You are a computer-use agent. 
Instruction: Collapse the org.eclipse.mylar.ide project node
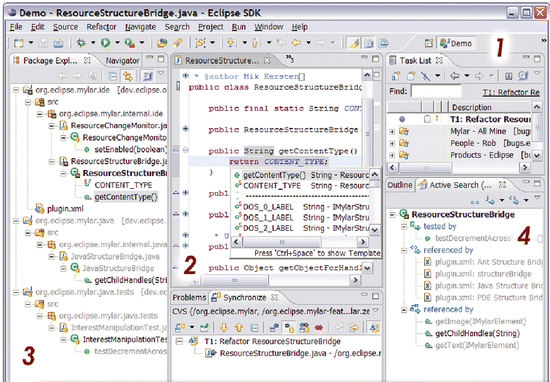click(16, 90)
